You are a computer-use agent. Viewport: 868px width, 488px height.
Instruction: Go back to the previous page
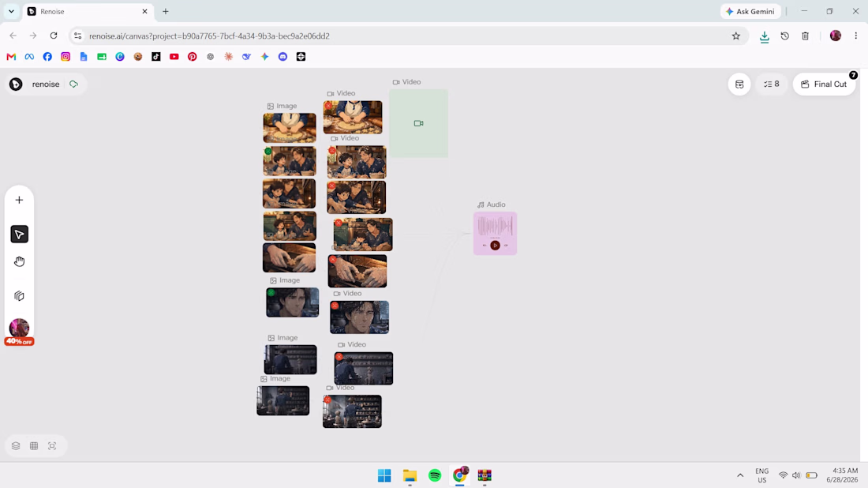pos(13,36)
